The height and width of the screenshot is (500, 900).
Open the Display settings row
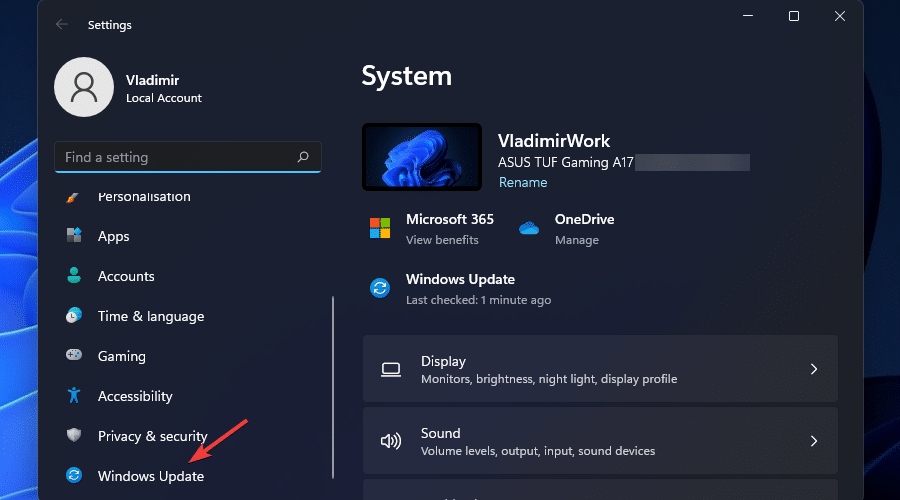(600, 369)
